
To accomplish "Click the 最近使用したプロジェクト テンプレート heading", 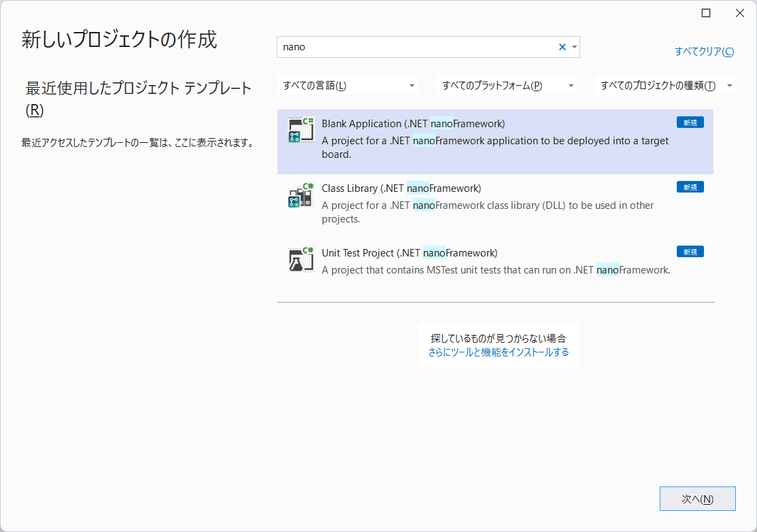I will (139, 99).
